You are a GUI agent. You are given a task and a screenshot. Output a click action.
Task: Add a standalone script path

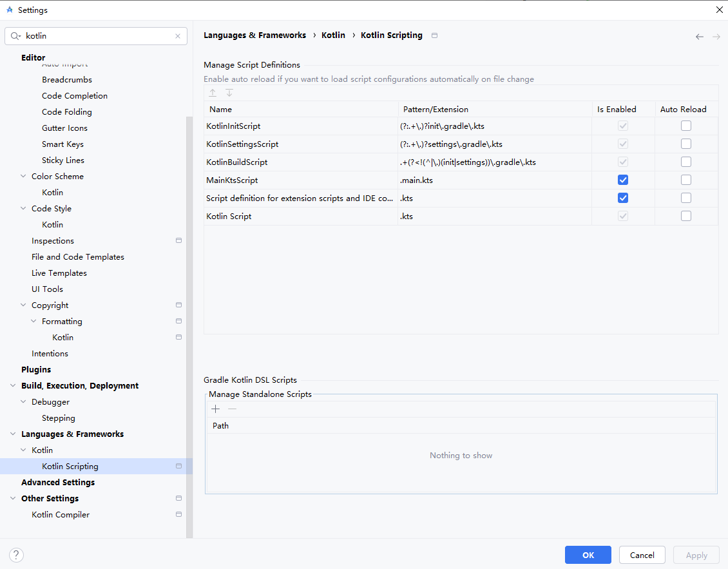coord(215,409)
